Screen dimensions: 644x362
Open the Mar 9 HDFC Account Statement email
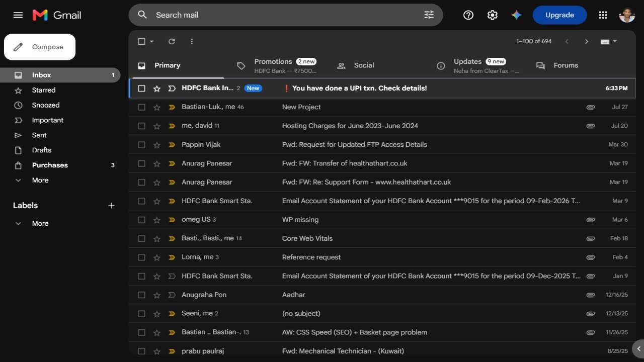click(382, 201)
